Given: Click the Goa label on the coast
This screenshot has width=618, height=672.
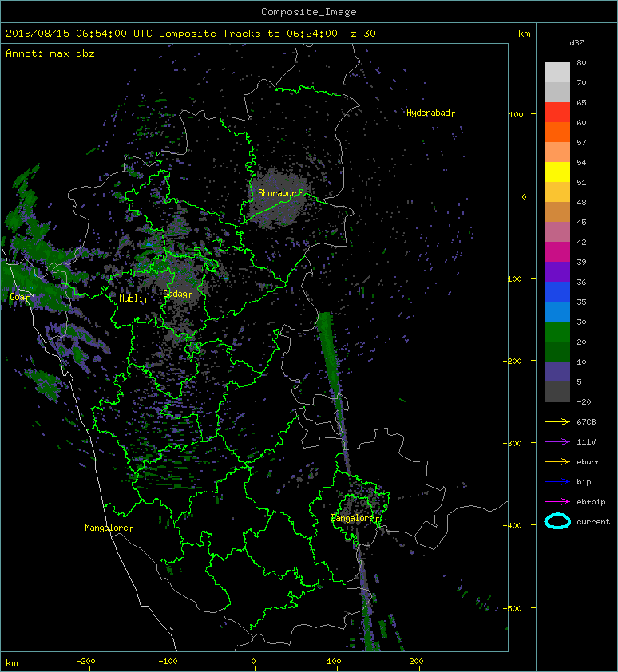Looking at the screenshot, I should (x=20, y=297).
